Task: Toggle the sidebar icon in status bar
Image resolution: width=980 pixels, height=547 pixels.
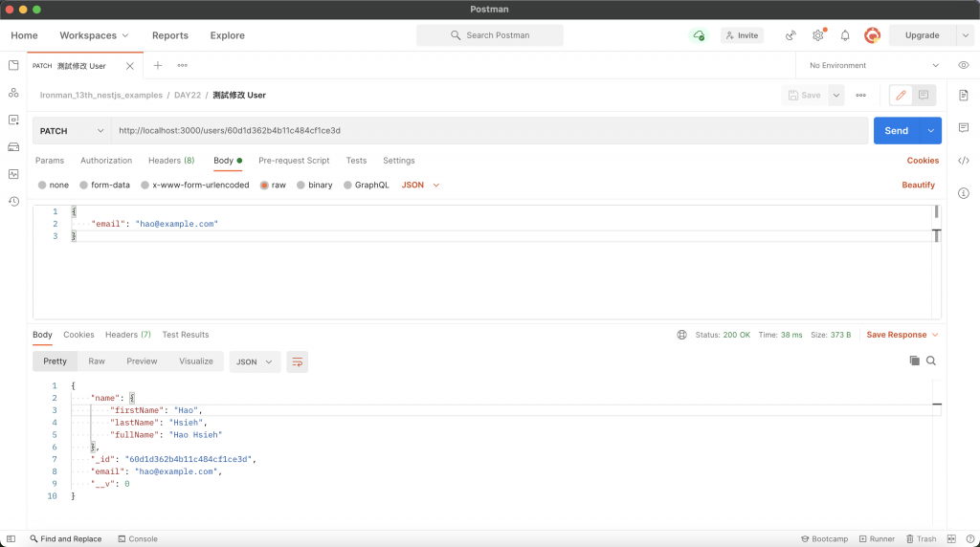Action: point(11,539)
